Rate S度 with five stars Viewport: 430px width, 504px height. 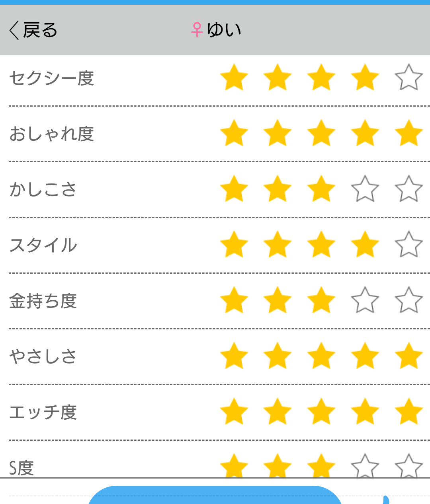408,465
